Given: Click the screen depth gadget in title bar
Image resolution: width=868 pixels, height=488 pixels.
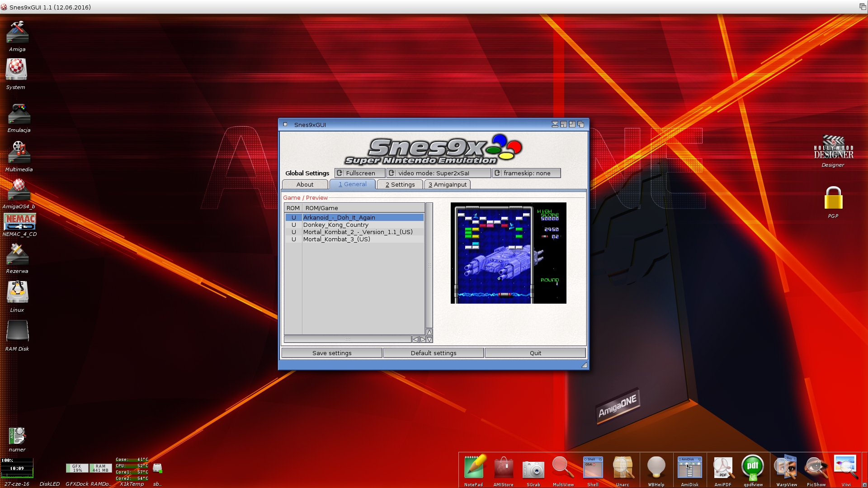Looking at the screenshot, I should click(863, 6).
